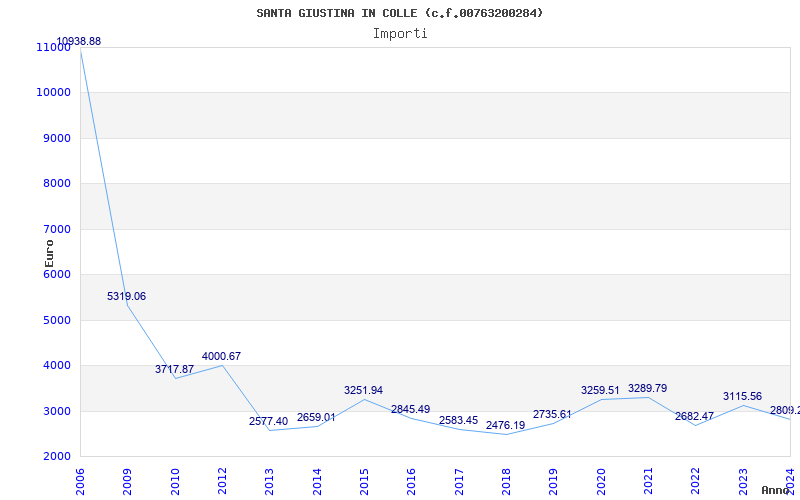Select data label 5319.06
Image resolution: width=800 pixels, height=500 pixels.
click(126, 296)
